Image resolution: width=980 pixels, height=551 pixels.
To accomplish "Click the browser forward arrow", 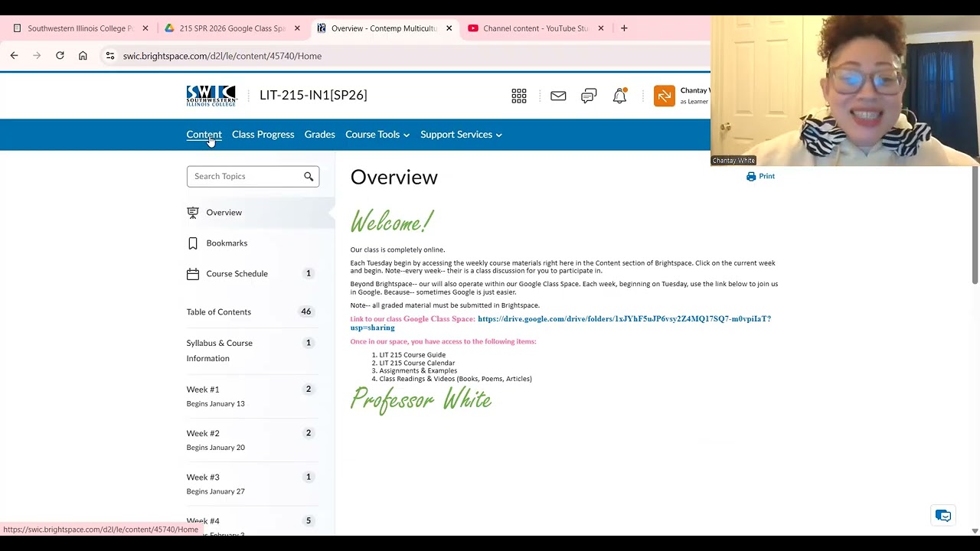I will coord(37,55).
